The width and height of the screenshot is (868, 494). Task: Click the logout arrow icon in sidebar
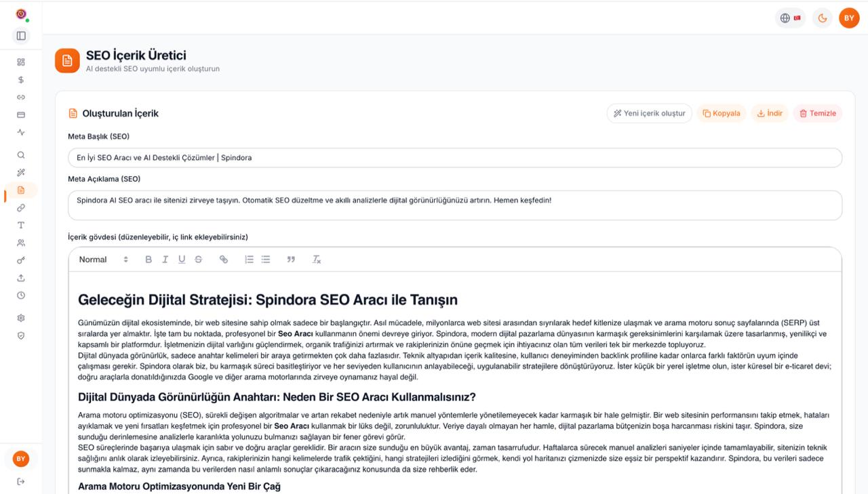[x=21, y=482]
